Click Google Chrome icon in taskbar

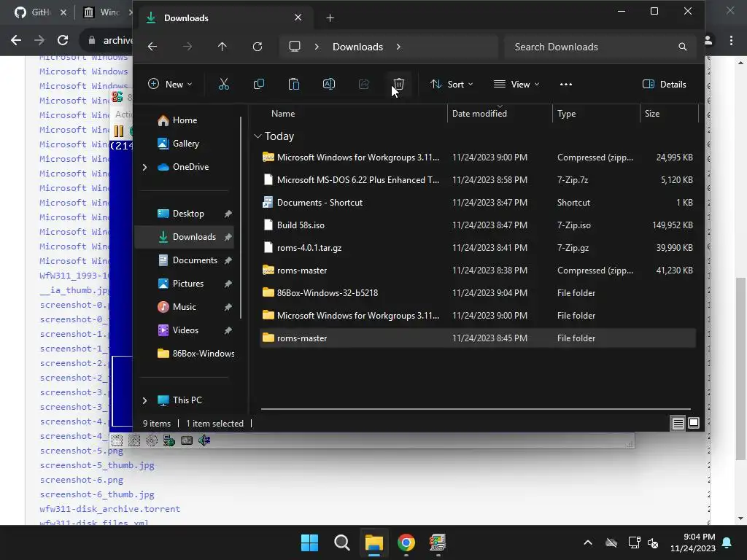(x=406, y=542)
